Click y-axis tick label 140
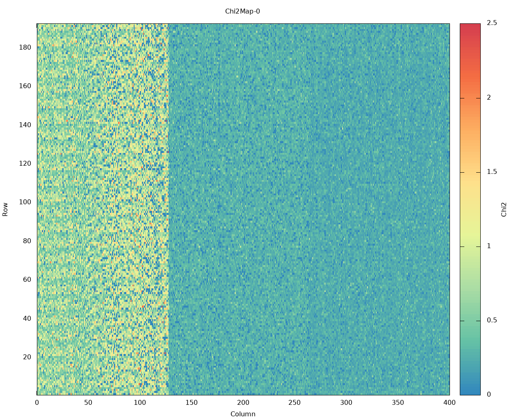This screenshot has width=525, height=420. click(25, 125)
